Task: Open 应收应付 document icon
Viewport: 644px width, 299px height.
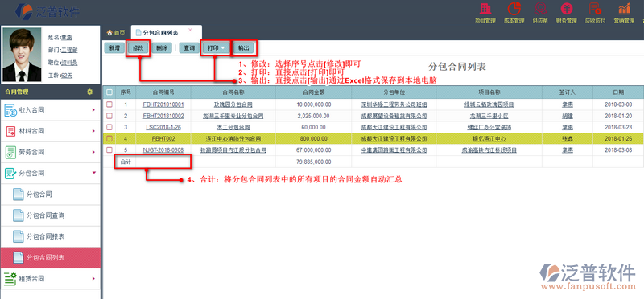Action: pyautogui.click(x=594, y=9)
